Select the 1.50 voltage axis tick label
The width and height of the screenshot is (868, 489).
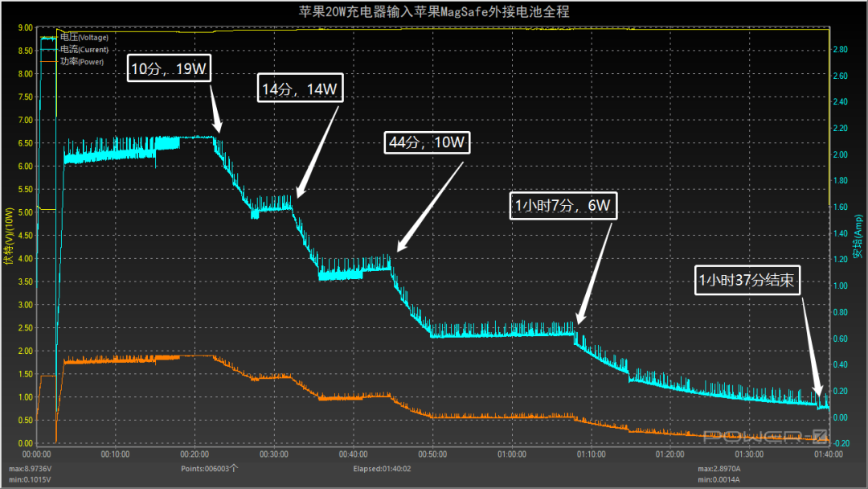point(26,374)
